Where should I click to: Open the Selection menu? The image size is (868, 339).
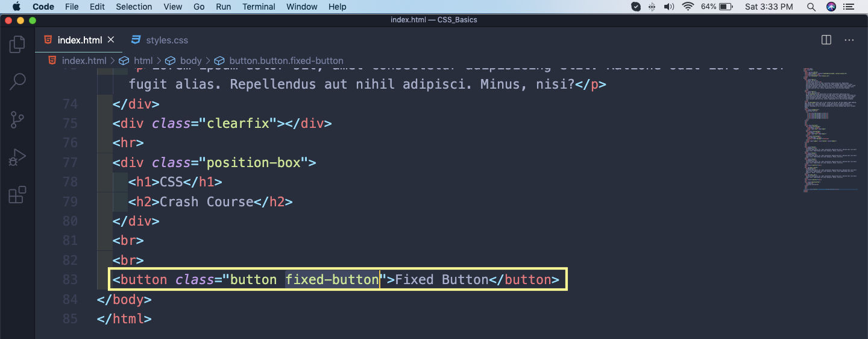(x=134, y=7)
